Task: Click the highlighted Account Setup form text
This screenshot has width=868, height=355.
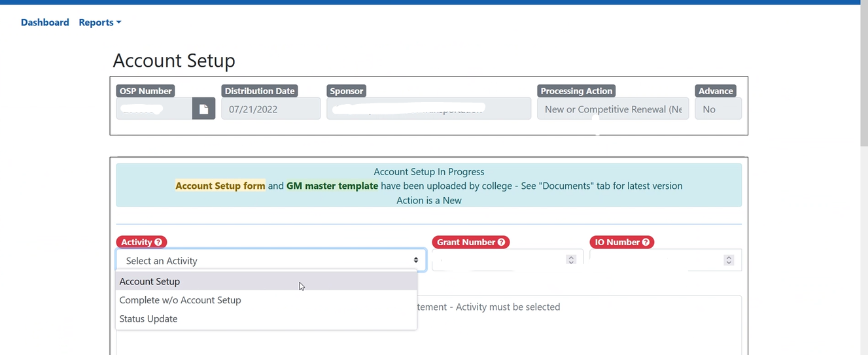Action: click(x=220, y=186)
